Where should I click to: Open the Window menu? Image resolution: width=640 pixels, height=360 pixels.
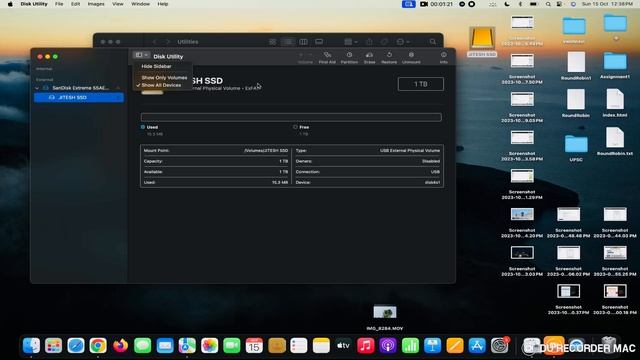(140, 4)
